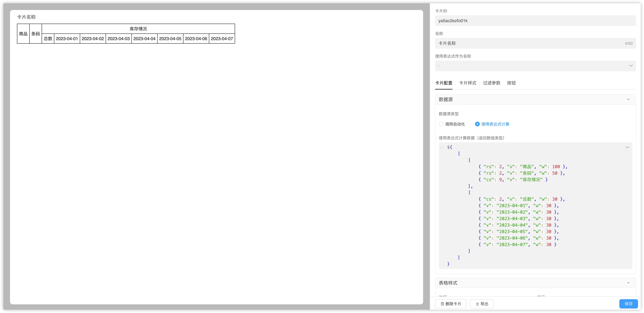Click the code brackets icon in data expression editor
Image resolution: width=644 pixels, height=313 pixels.
pyautogui.click(x=442, y=147)
